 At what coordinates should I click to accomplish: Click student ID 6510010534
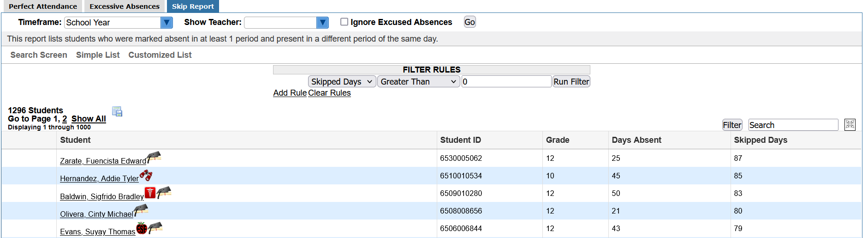tap(461, 176)
